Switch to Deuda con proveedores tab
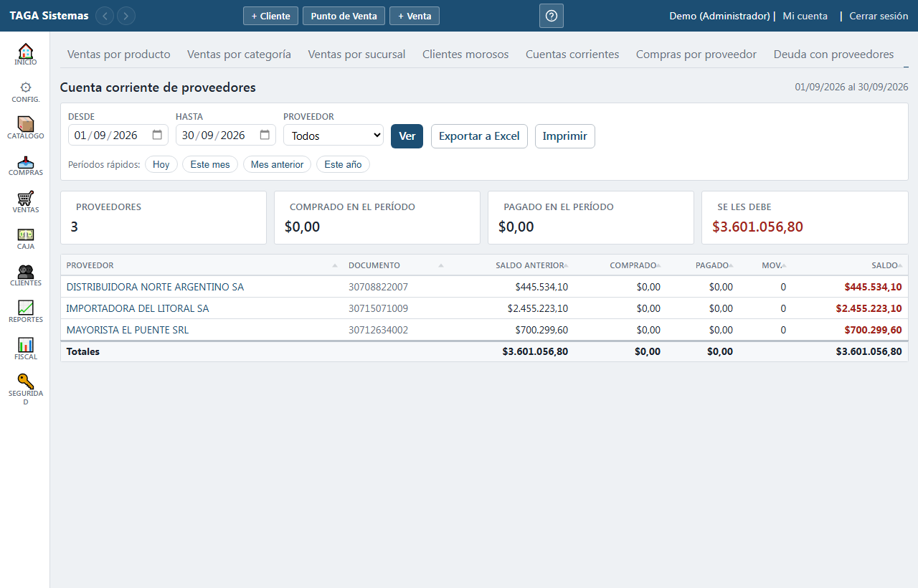Viewport: 918px width, 588px height. pyautogui.click(x=833, y=54)
